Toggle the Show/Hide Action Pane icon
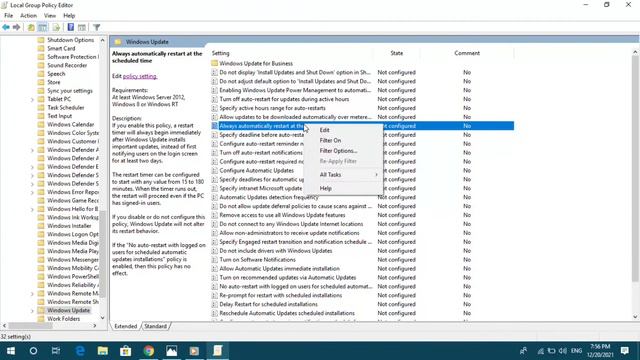Screen dimensions: 640x360 (82, 27)
